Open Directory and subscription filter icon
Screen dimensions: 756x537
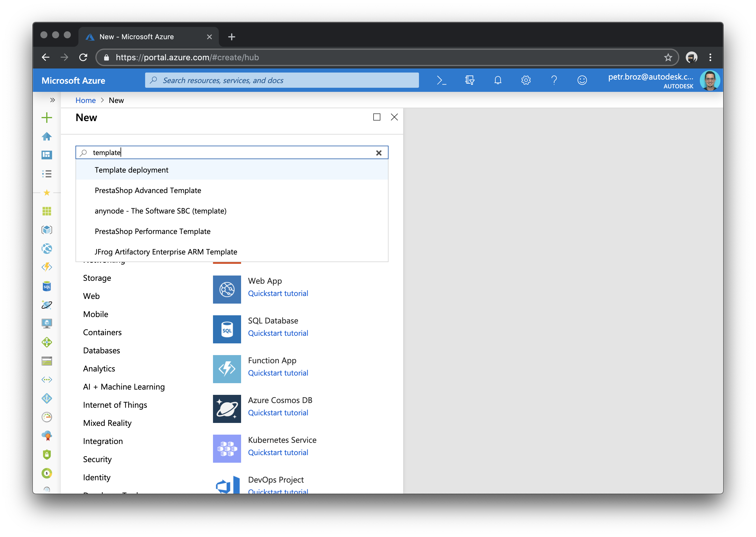coord(470,80)
